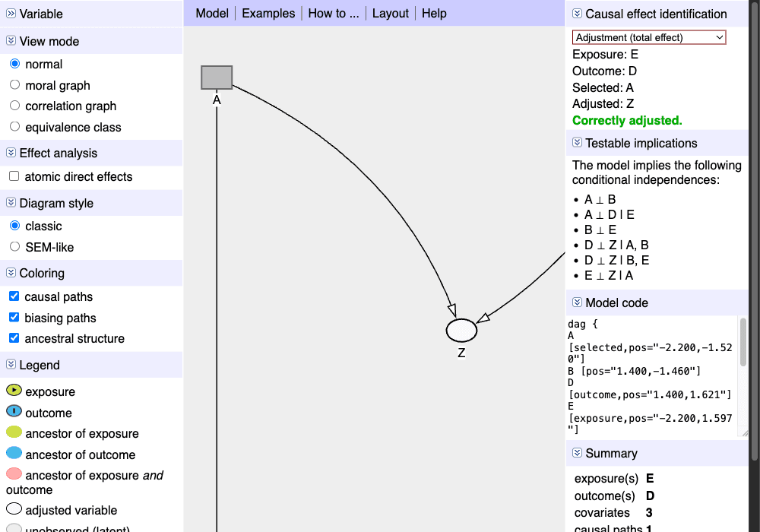Viewport: 760px width, 532px height.
Task: Collapse the Model code section
Action: click(x=576, y=302)
